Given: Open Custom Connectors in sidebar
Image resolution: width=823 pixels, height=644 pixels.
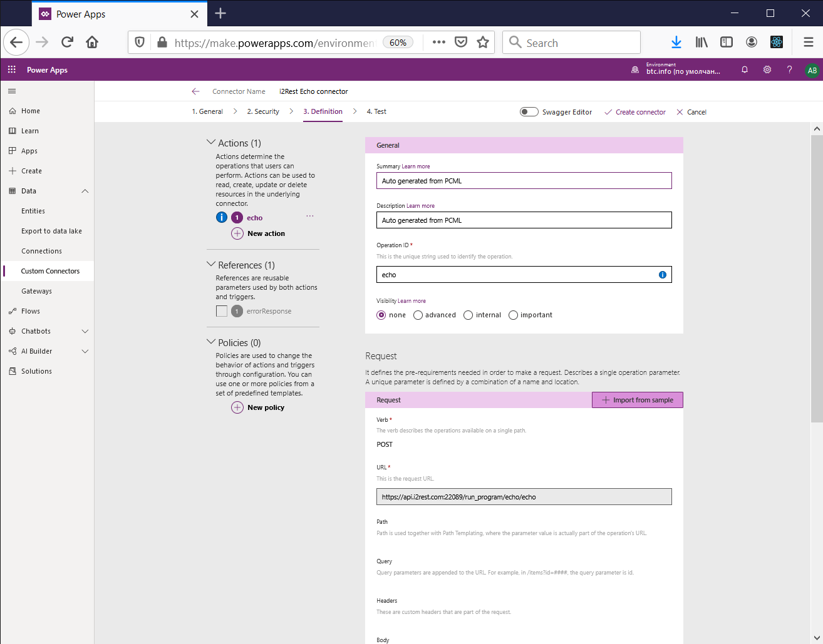Looking at the screenshot, I should [x=50, y=271].
